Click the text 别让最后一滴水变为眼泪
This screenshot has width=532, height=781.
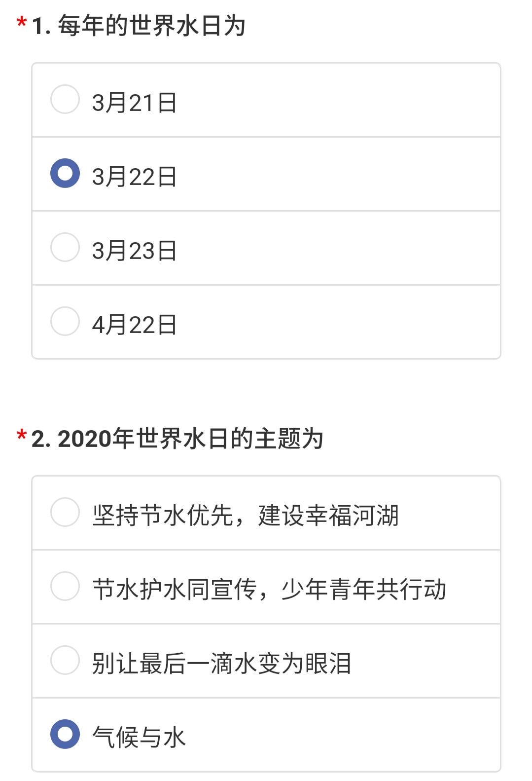tap(222, 664)
